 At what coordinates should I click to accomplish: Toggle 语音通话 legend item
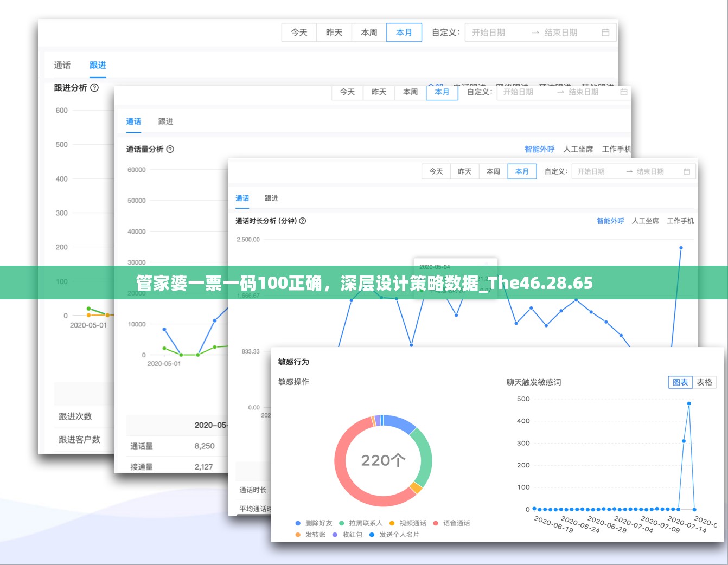pos(451,523)
